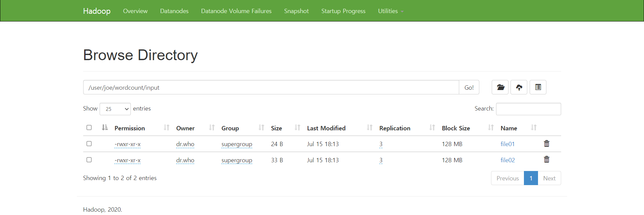The width and height of the screenshot is (644, 215).
Task: Open the Show entries count dropdown
Action: click(x=115, y=109)
